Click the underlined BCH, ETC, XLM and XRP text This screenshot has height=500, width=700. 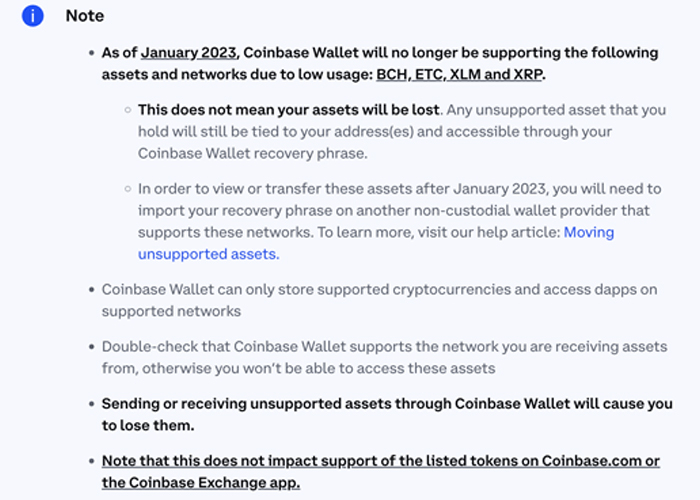point(459,74)
